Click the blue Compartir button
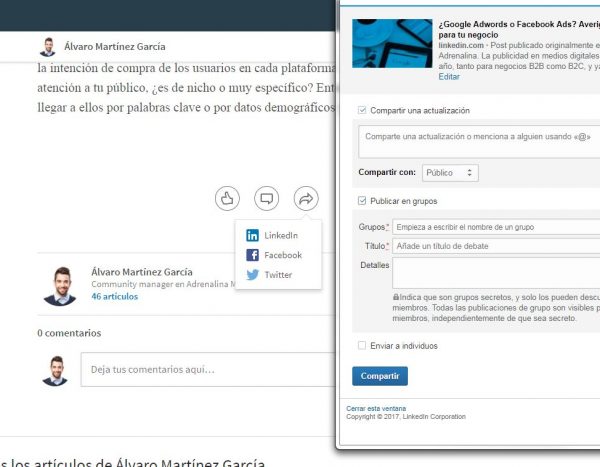Screen dimensions: 600x467 click(x=380, y=376)
